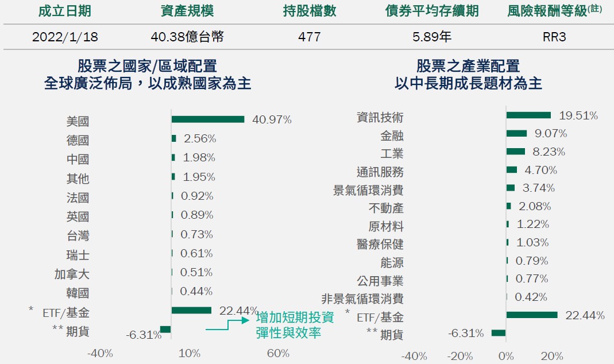Select the 通訊服務 industry label

[380, 172]
